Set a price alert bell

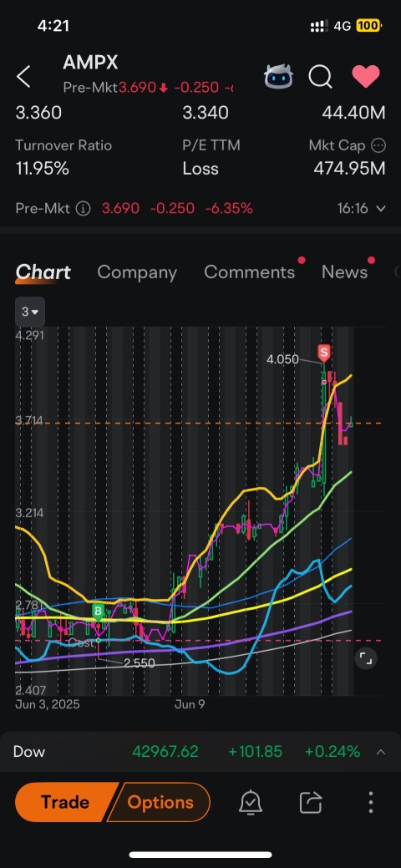tap(251, 802)
